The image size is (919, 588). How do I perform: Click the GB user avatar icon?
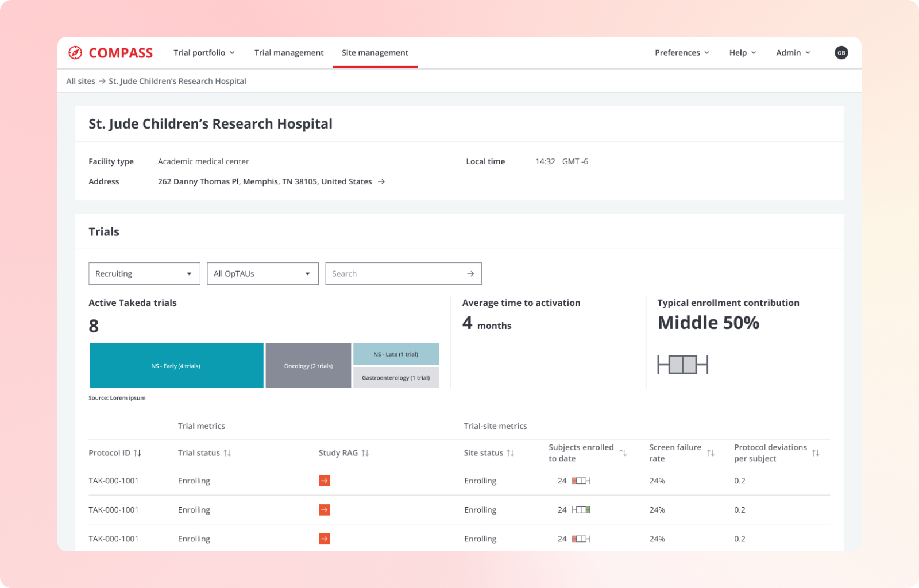coord(841,52)
